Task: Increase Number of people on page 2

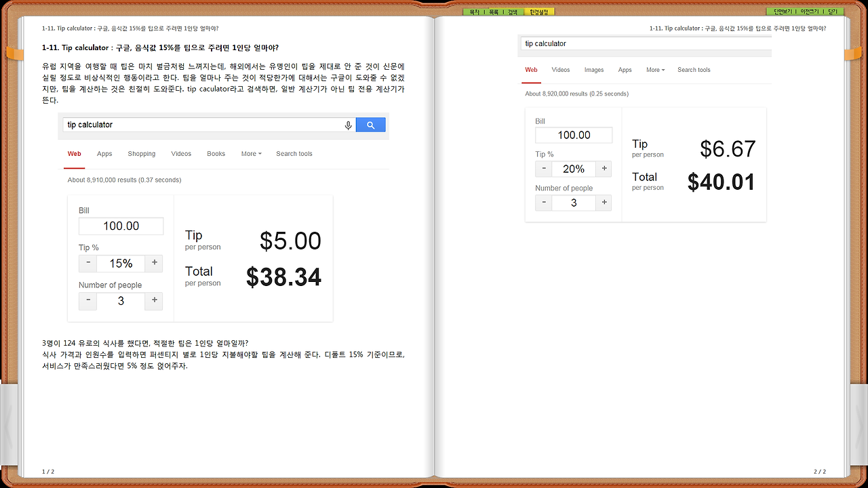Action: [604, 203]
